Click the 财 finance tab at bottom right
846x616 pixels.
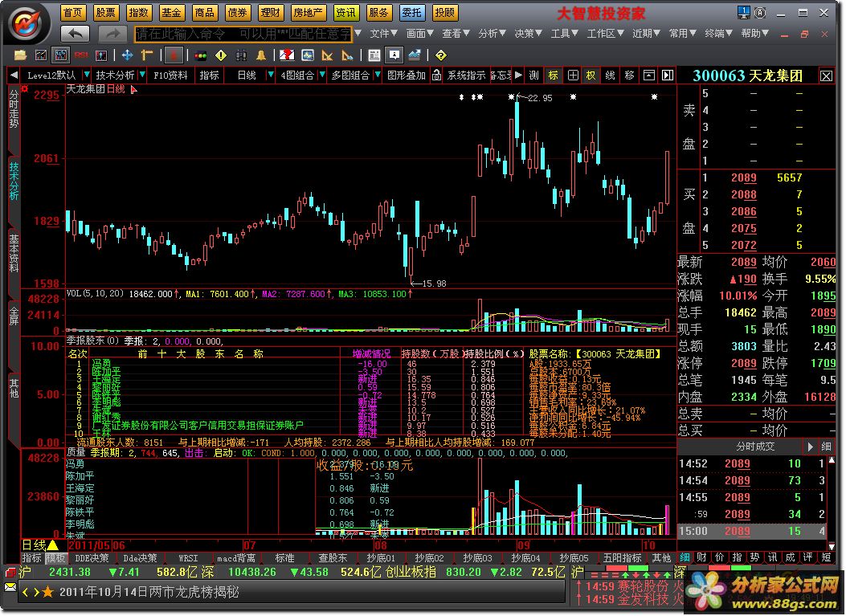coord(702,557)
